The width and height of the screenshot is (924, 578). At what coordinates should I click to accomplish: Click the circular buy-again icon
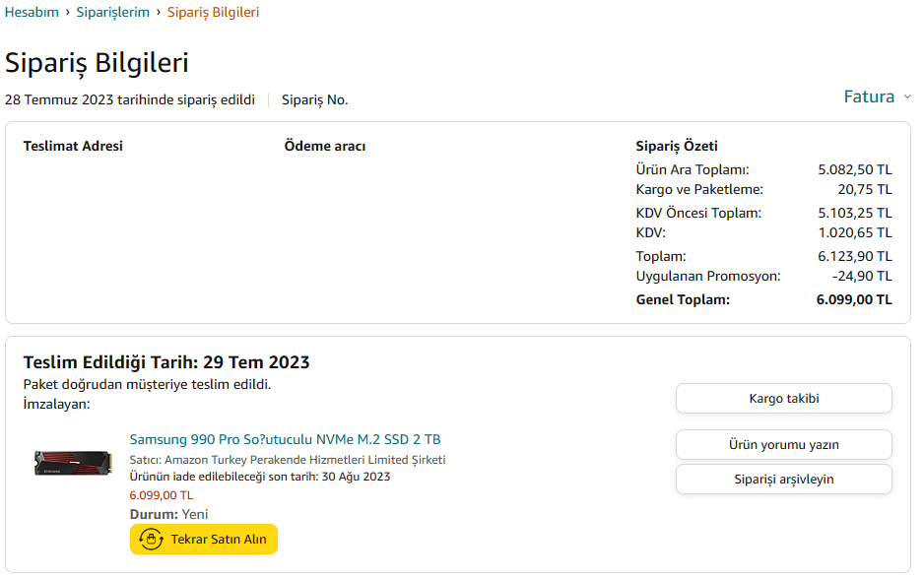151,540
